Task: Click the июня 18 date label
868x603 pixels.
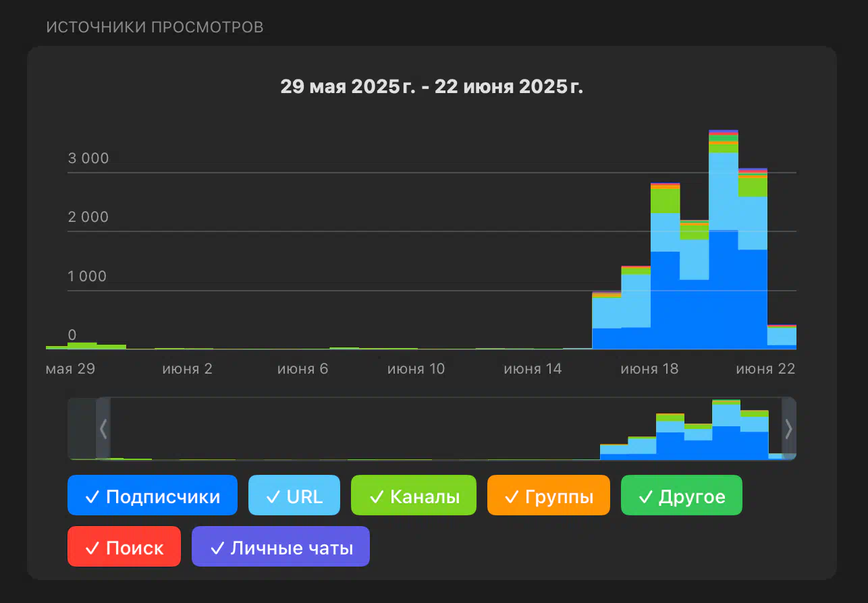Action: [x=649, y=369]
